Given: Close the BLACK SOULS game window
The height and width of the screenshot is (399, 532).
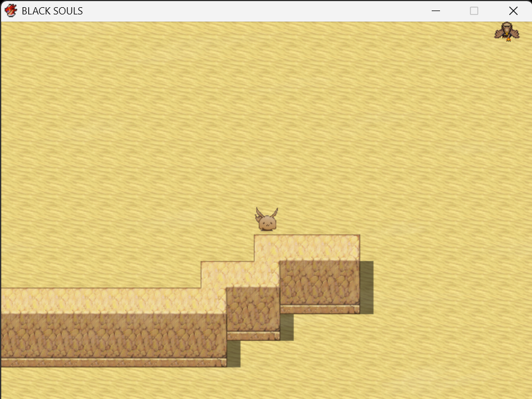Looking at the screenshot, I should point(513,11).
